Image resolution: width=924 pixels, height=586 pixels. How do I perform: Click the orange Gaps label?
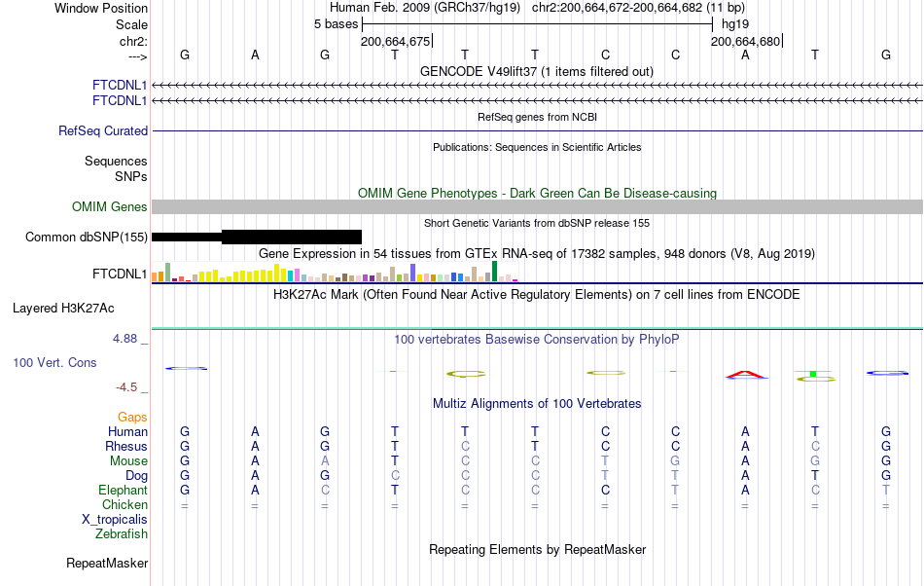pyautogui.click(x=132, y=418)
